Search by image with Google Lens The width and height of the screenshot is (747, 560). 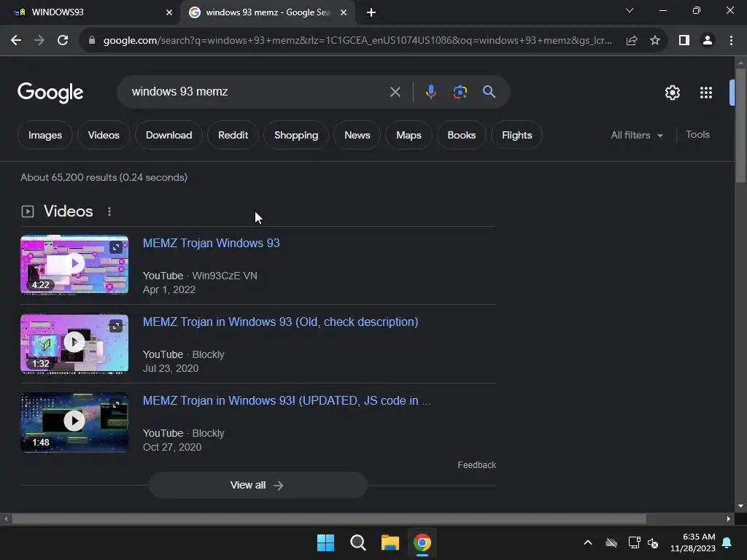pyautogui.click(x=460, y=92)
